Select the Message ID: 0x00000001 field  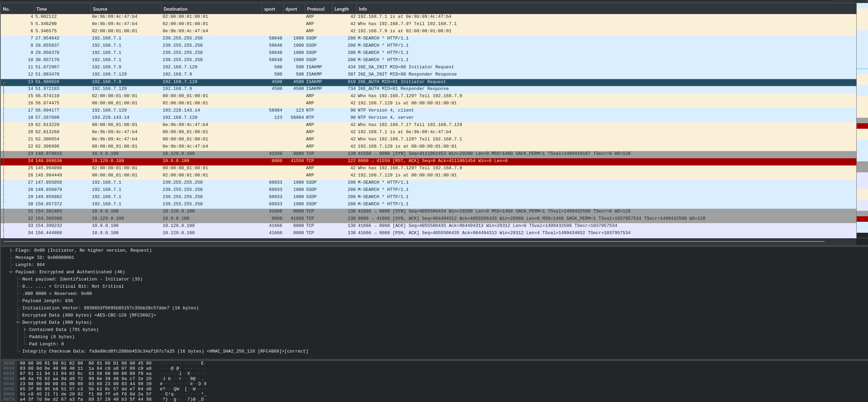coord(45,257)
